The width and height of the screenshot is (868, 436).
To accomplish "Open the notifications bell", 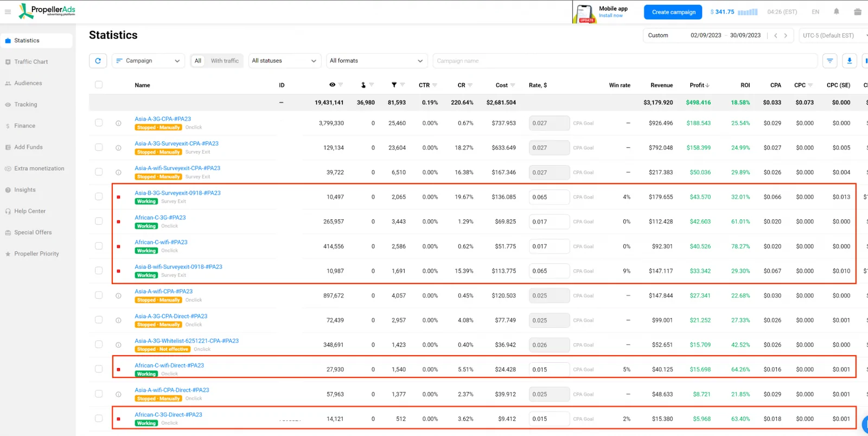I will [x=836, y=12].
